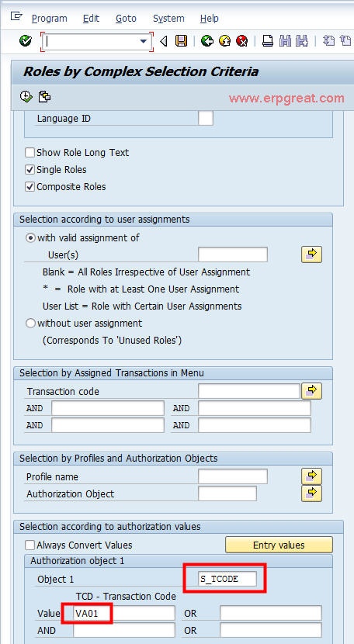Screen dimensions: 354x644
Task: Enable the Show Role Long Text checkbox
Action: [x=29, y=153]
